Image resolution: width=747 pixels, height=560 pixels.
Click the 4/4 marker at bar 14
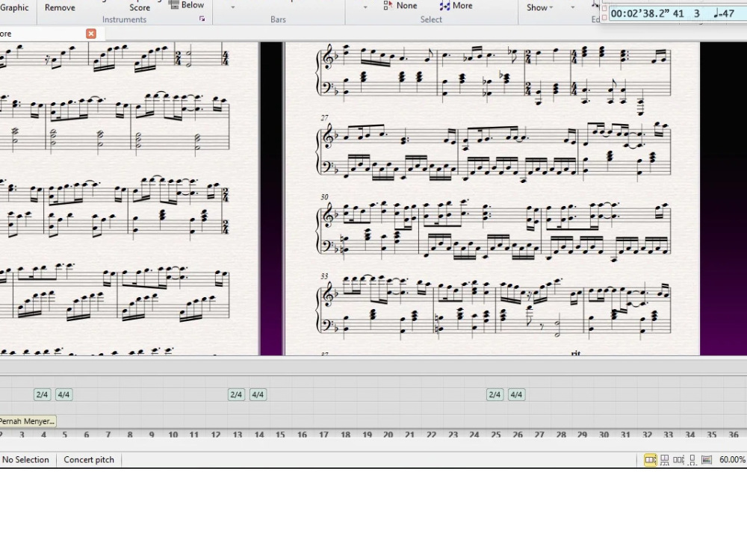point(258,395)
